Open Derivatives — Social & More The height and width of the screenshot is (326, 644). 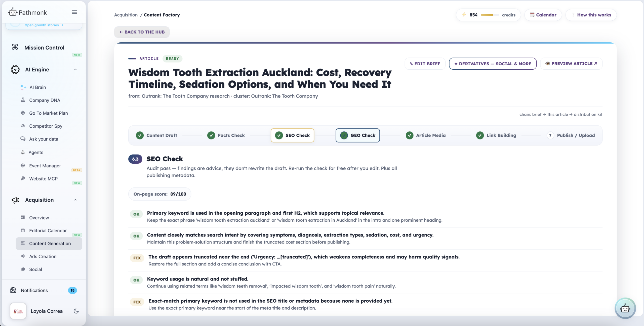[x=493, y=64]
